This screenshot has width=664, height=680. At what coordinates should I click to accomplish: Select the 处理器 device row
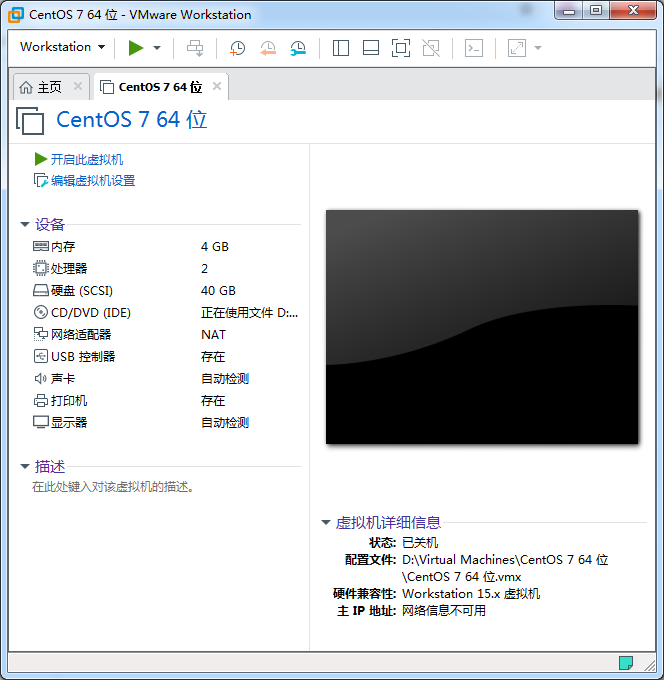click(165, 268)
